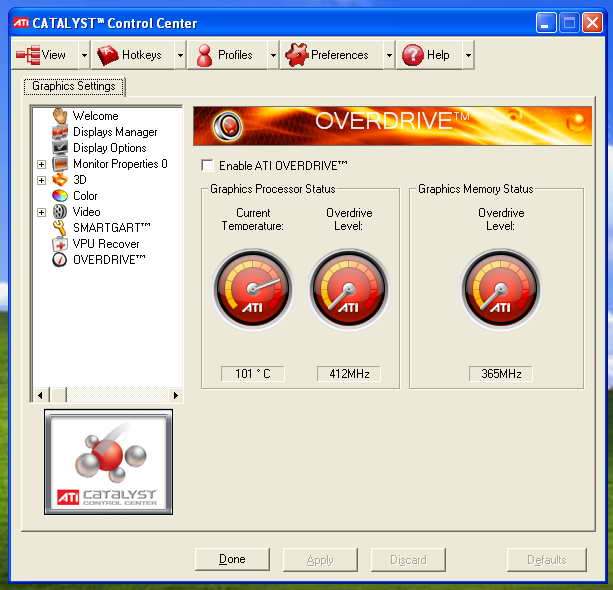Open the Preferences menu label
Screen dimensions: 613x590
340,55
